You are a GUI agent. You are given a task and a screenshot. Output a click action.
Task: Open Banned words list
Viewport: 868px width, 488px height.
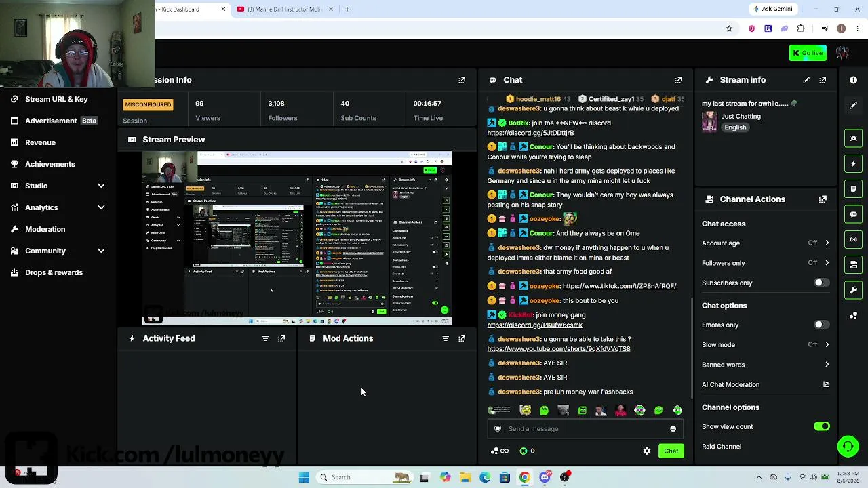click(766, 365)
